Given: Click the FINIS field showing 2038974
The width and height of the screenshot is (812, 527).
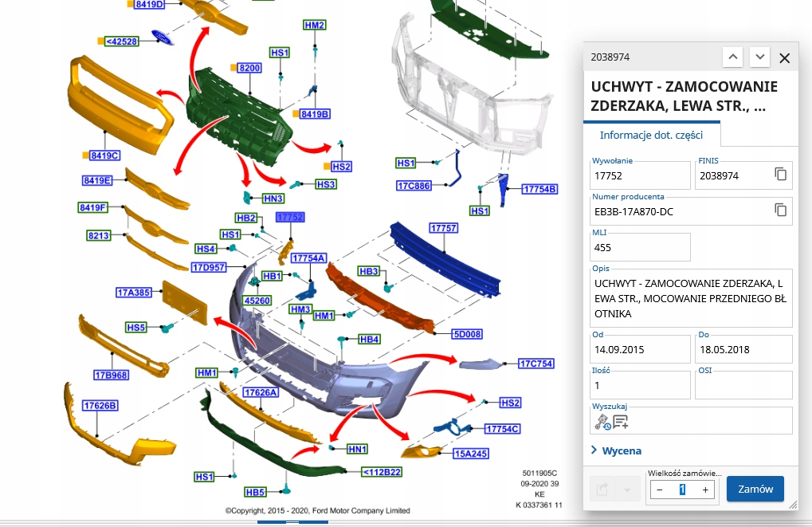Looking at the screenshot, I should [x=743, y=175].
